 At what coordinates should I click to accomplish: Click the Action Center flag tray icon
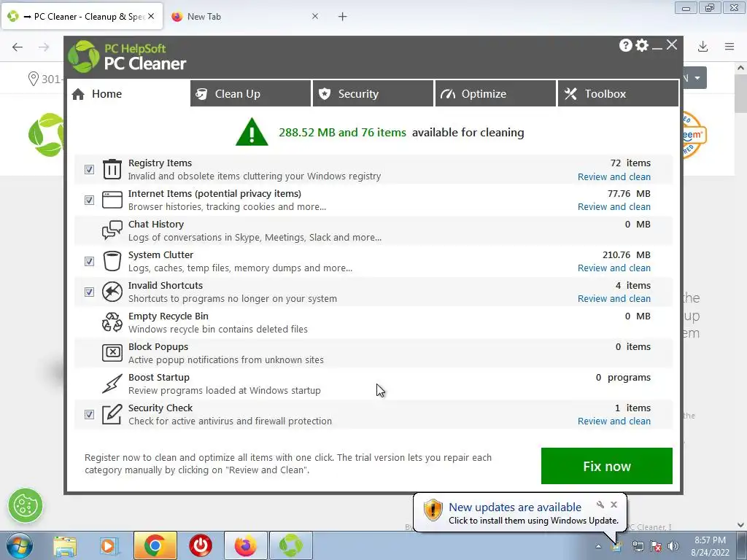coord(656,547)
